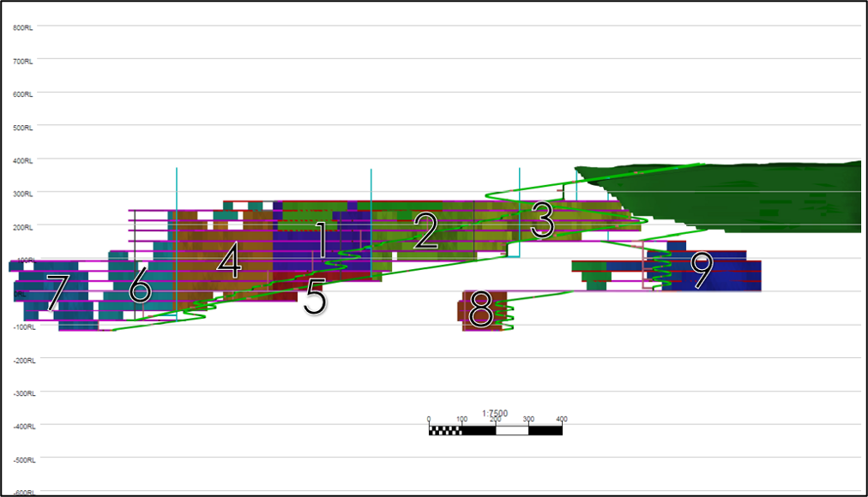Click the 1:7500 scale ratio text
This screenshot has height=497, width=868.
pos(495,413)
